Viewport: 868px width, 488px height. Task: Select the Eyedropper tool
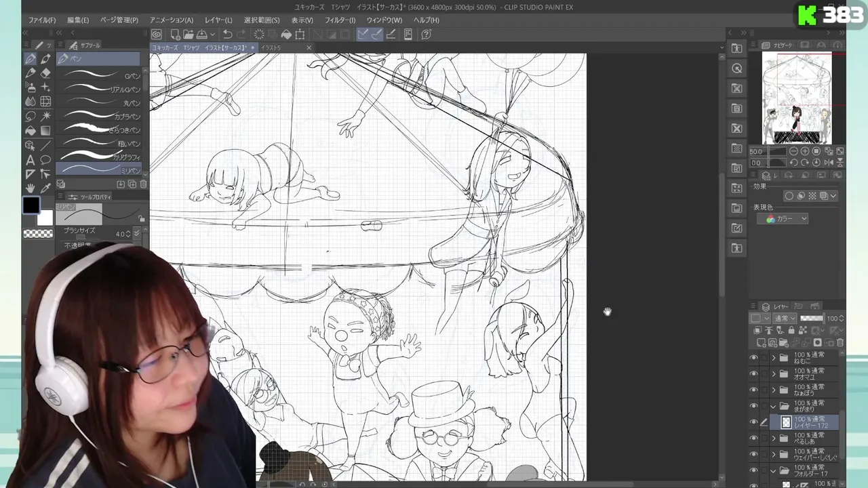pyautogui.click(x=45, y=188)
